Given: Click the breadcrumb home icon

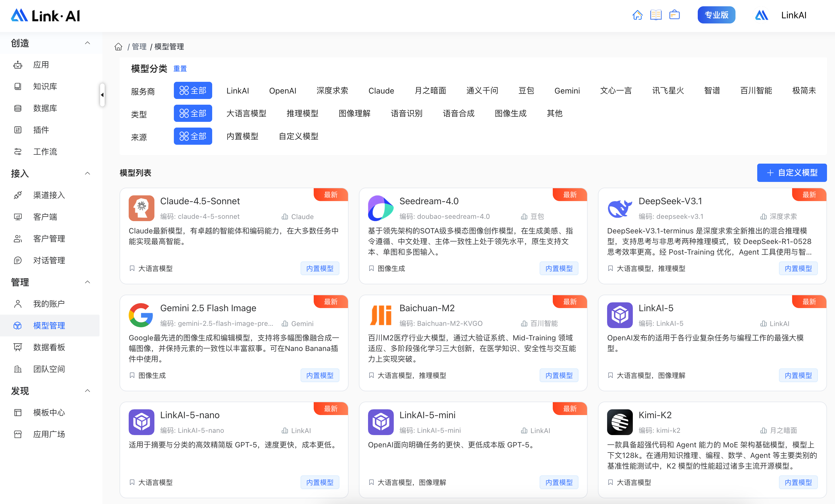Looking at the screenshot, I should click(118, 47).
